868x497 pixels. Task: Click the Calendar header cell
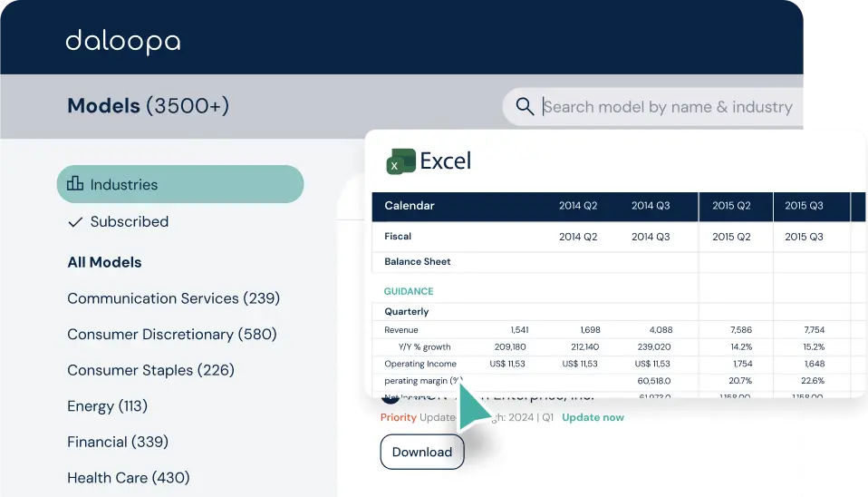410,206
